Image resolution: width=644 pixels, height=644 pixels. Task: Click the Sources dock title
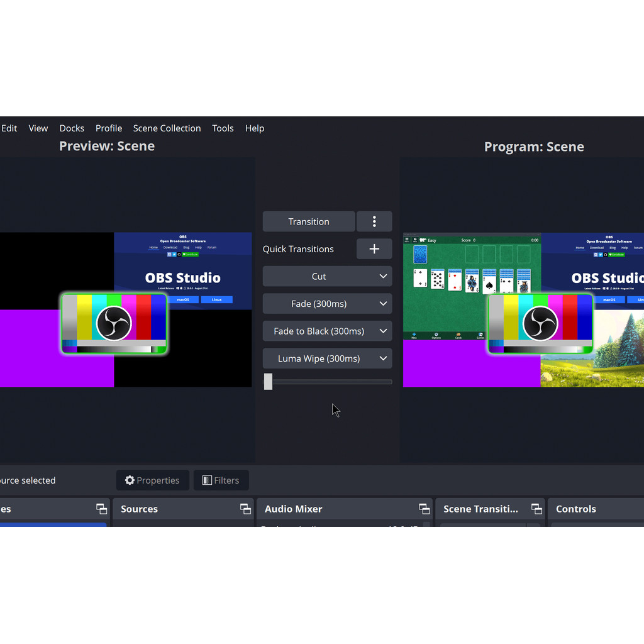(139, 509)
